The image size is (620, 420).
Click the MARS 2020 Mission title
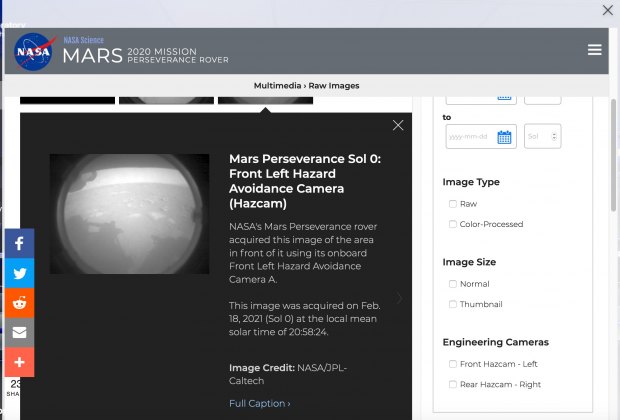point(146,56)
